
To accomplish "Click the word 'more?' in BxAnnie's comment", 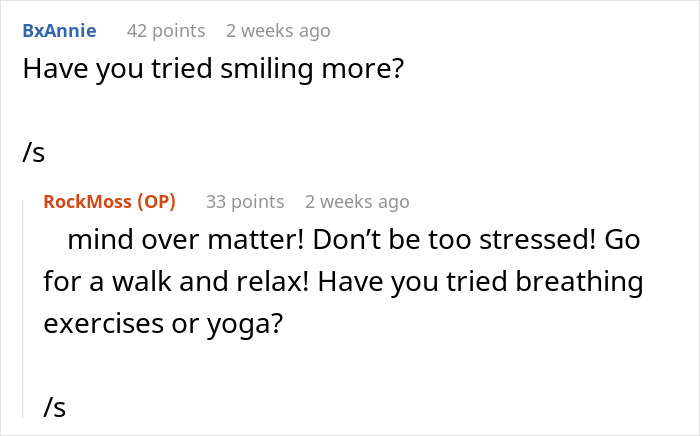I will tap(362, 70).
